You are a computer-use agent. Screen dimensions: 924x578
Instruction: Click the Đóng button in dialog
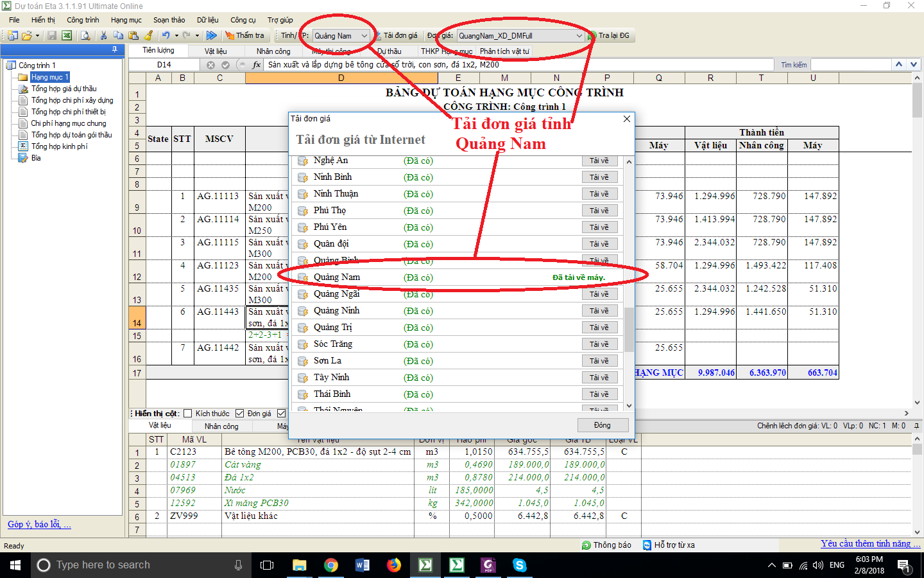tap(602, 425)
